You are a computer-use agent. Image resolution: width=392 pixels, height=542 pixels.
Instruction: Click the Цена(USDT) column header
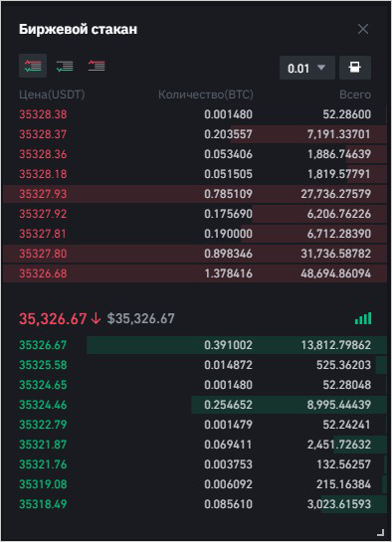click(x=52, y=94)
